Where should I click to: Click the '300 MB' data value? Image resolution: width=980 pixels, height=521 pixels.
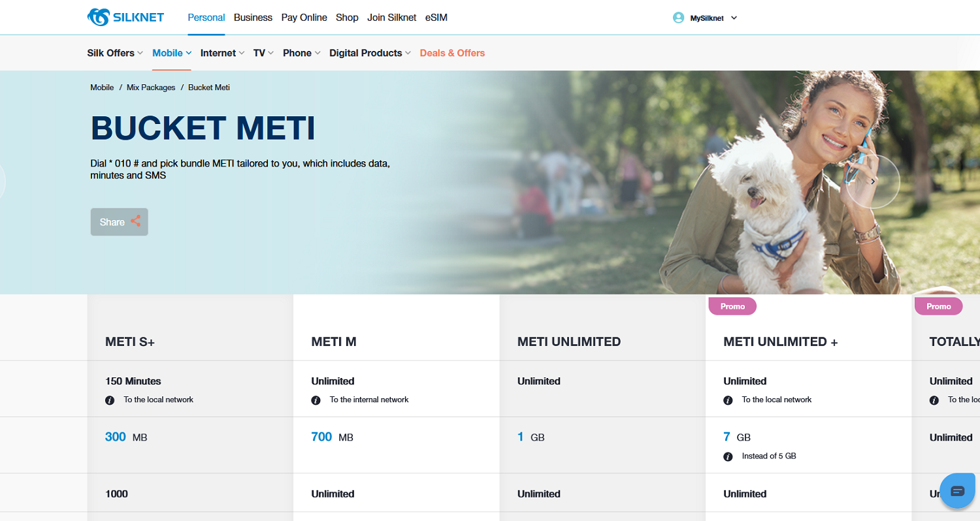click(x=126, y=437)
